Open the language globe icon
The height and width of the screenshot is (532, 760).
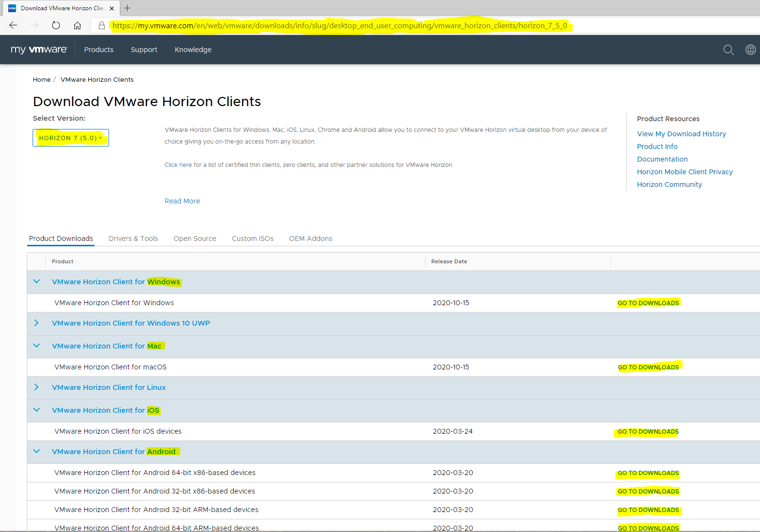(750, 50)
